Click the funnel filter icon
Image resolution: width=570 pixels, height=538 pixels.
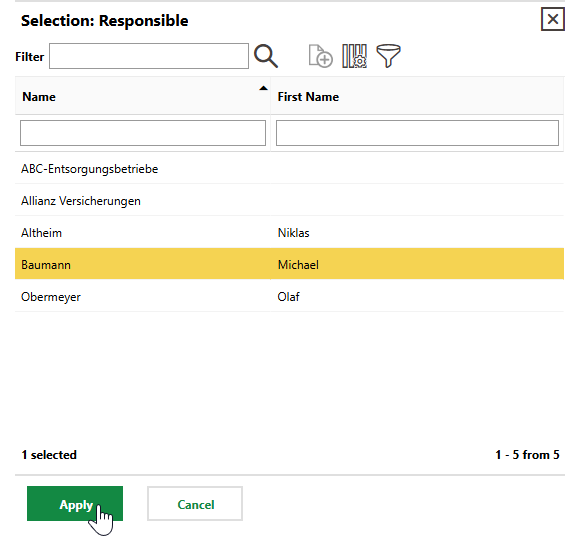(x=388, y=56)
